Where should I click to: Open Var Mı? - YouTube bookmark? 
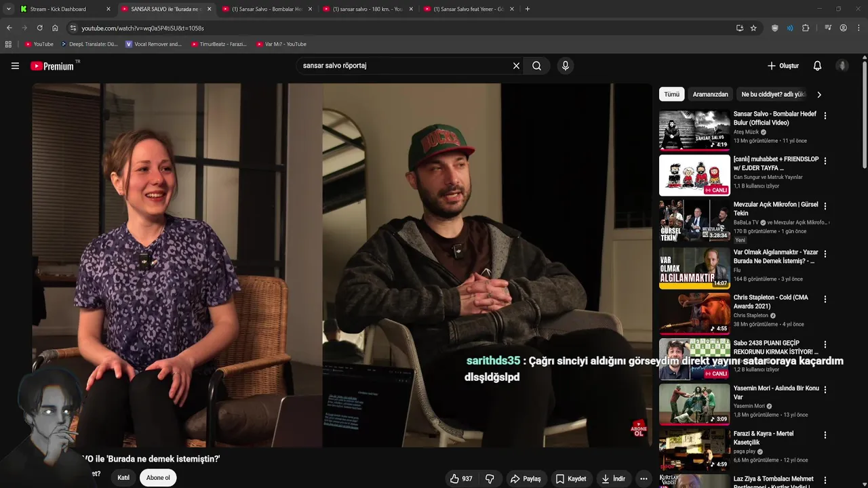(281, 44)
